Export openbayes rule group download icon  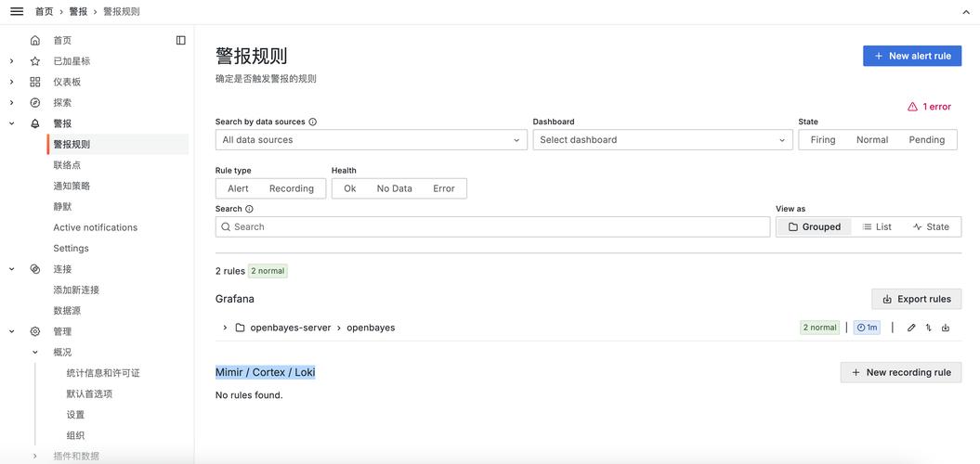pos(946,328)
